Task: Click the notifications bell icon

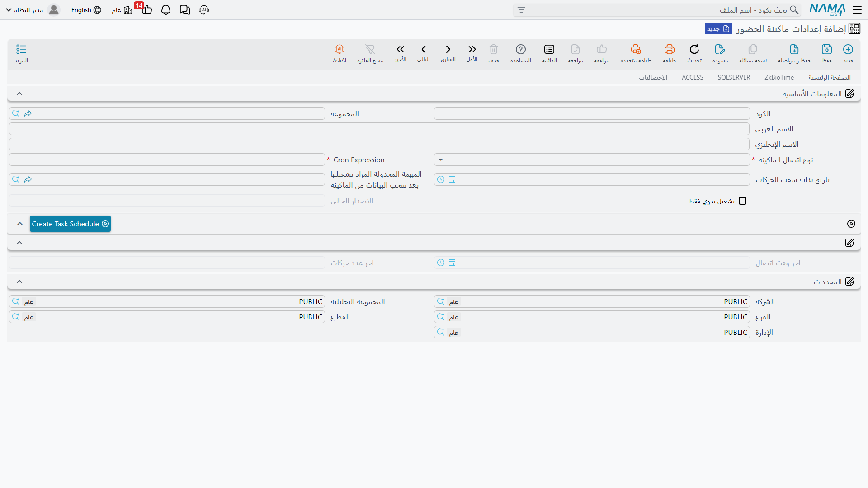Action: [166, 10]
